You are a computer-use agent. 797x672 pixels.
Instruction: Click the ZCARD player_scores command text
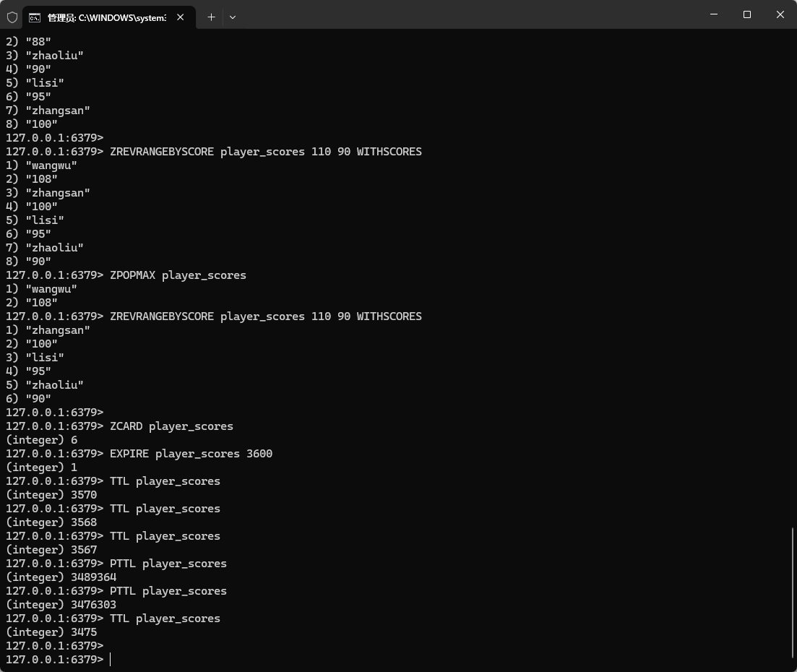click(x=171, y=426)
